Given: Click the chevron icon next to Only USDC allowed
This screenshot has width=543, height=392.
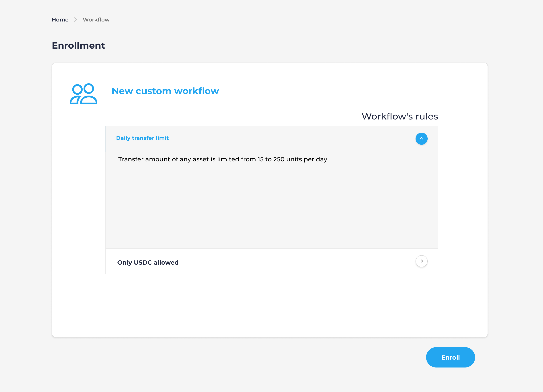Looking at the screenshot, I should (422, 261).
